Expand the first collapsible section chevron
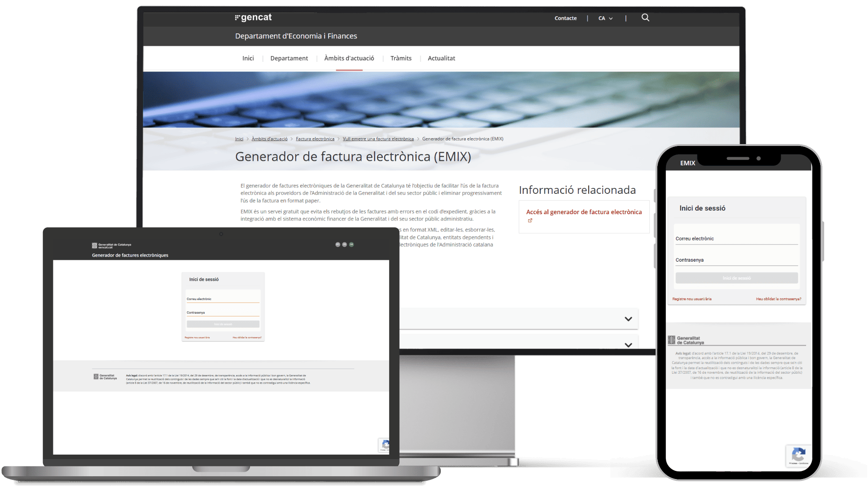The width and height of the screenshot is (868, 488). tap(628, 319)
